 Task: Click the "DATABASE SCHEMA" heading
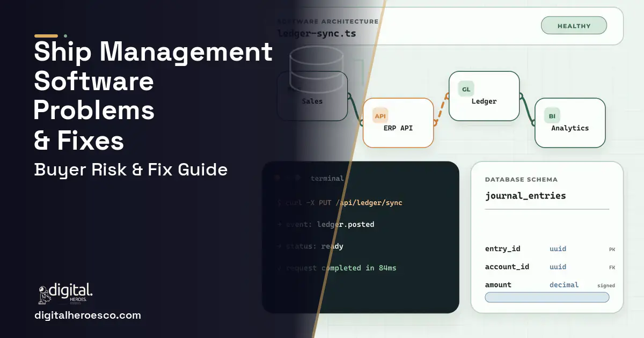pos(521,180)
